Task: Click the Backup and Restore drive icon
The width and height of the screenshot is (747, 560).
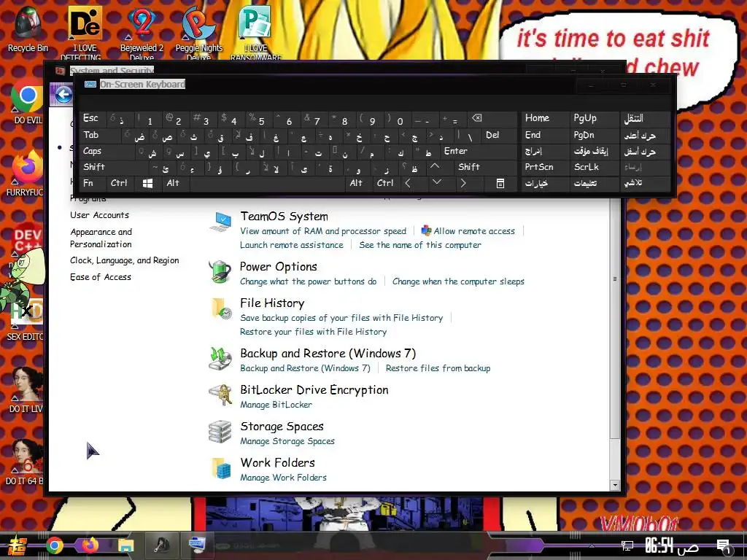Action: coord(220,359)
